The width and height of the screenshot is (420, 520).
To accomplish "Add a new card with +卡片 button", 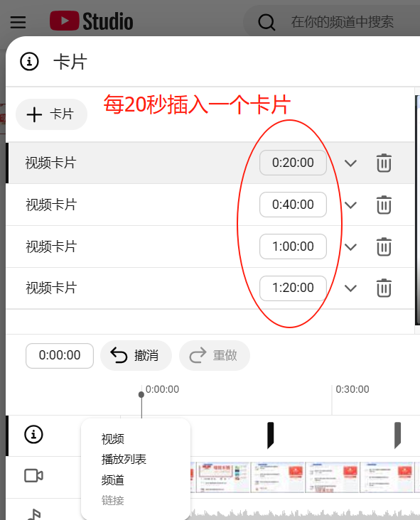I will (x=51, y=114).
